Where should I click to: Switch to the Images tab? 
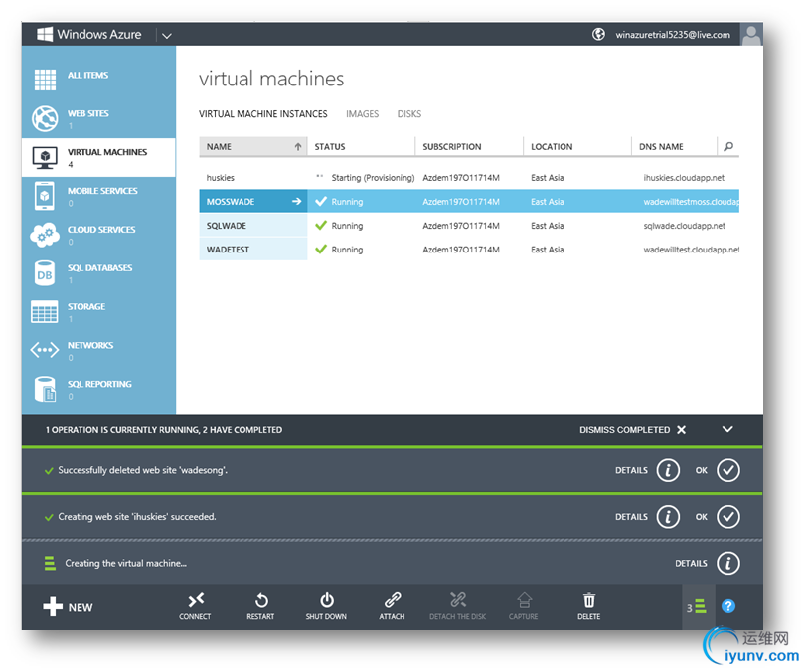click(362, 114)
